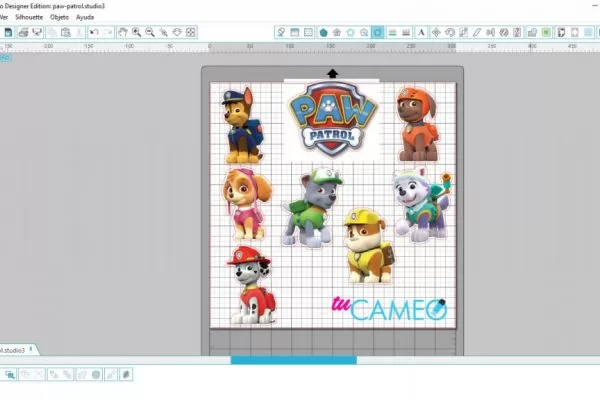Open the active highlighted toolbar panel
The width and height of the screenshot is (600, 400).
[x=377, y=33]
